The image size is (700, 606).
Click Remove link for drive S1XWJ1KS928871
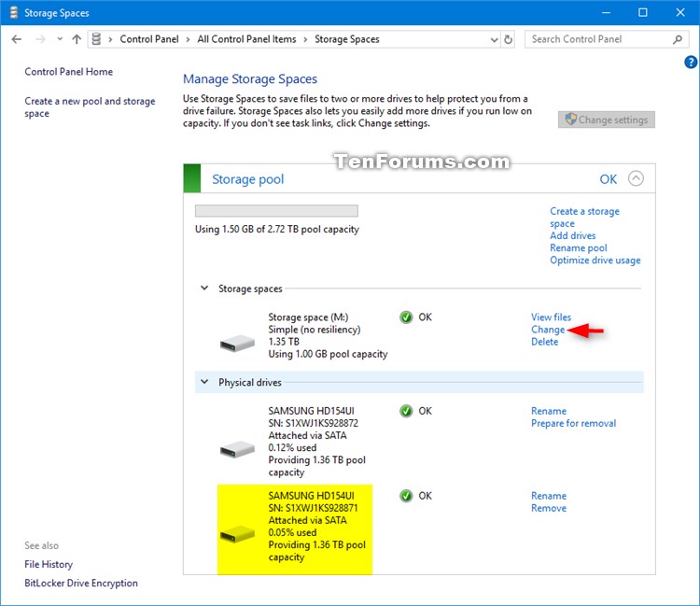click(x=549, y=508)
